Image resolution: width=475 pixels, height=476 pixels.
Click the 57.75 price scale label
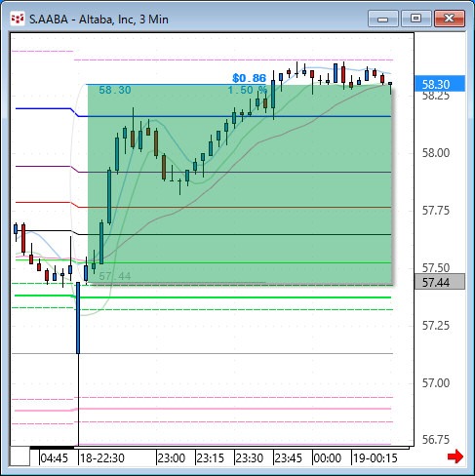[436, 211]
